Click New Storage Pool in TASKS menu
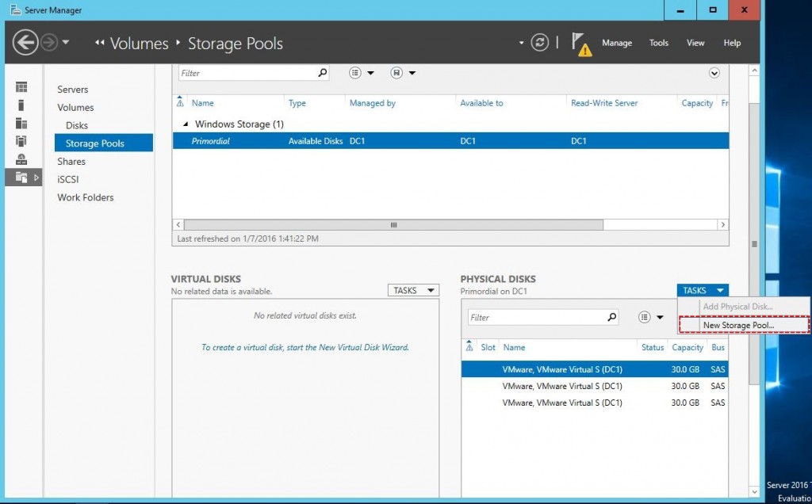Screen dimensions: 812x504 [737, 325]
